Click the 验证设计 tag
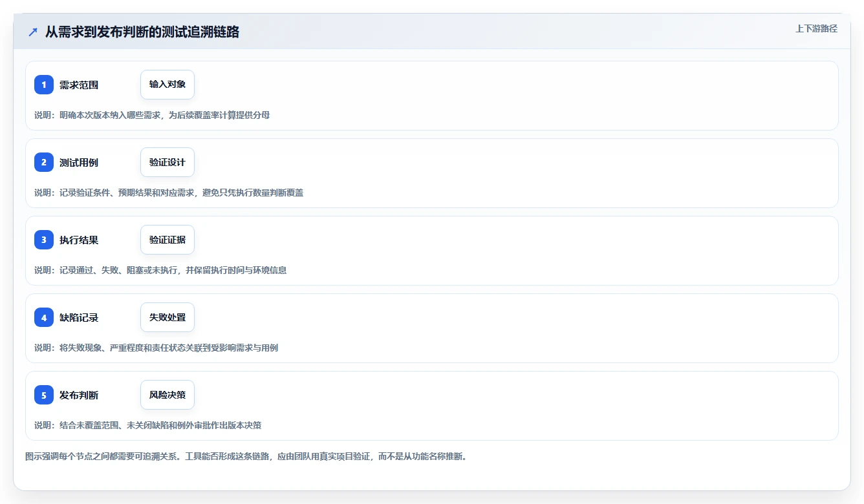The width and height of the screenshot is (864, 504). tap(167, 162)
